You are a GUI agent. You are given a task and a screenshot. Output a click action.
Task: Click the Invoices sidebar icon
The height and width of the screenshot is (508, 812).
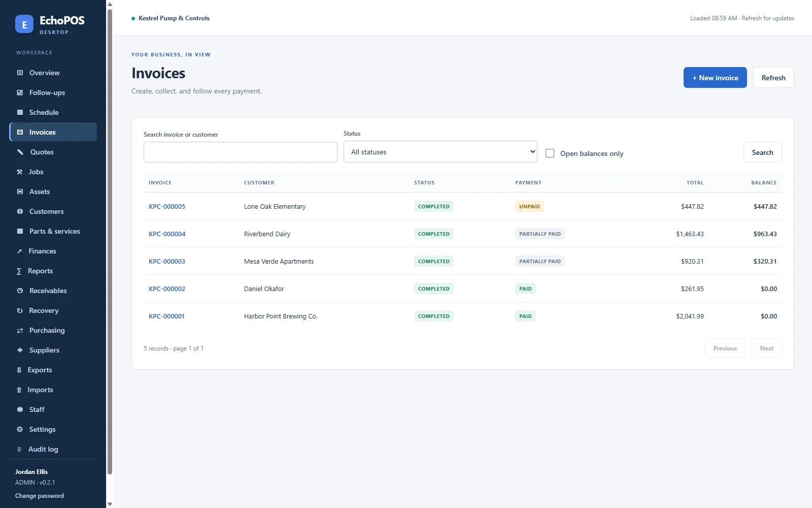(x=20, y=132)
